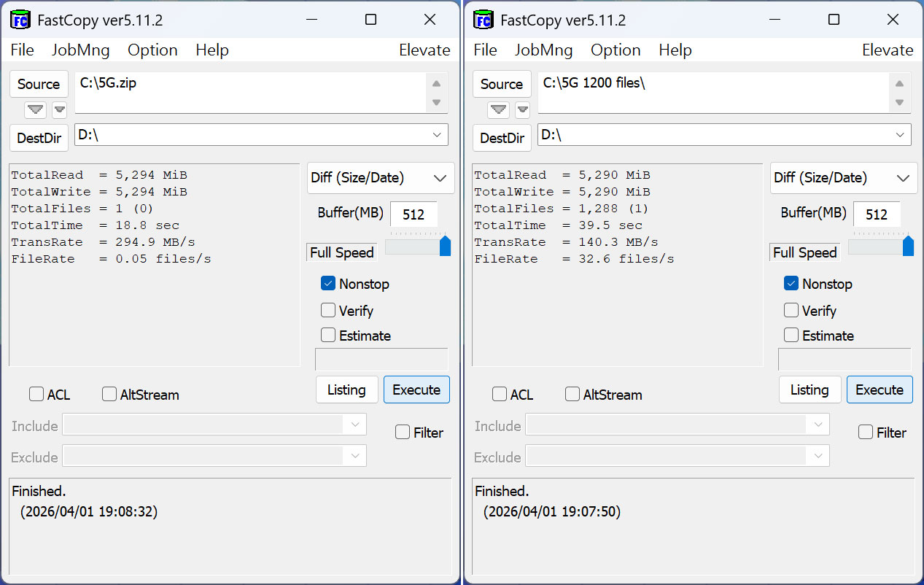Check ACL in the right window
Image resolution: width=924 pixels, height=585 pixels.
(500, 395)
